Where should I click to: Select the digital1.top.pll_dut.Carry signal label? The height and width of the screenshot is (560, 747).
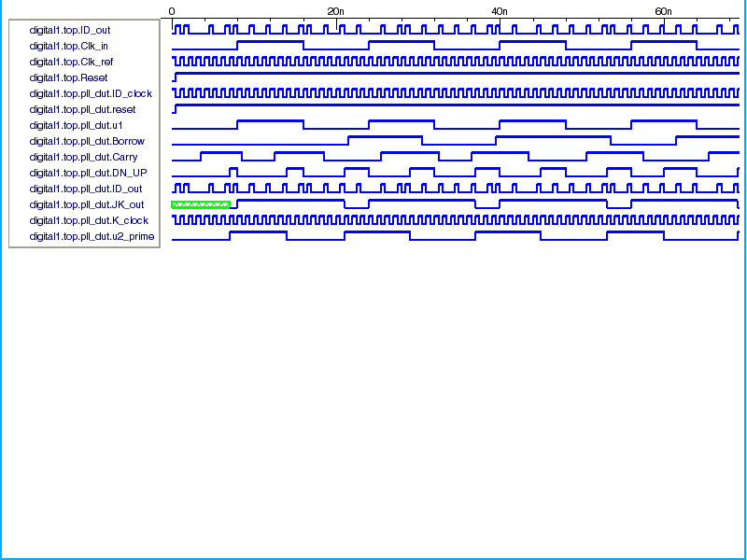pos(83,157)
